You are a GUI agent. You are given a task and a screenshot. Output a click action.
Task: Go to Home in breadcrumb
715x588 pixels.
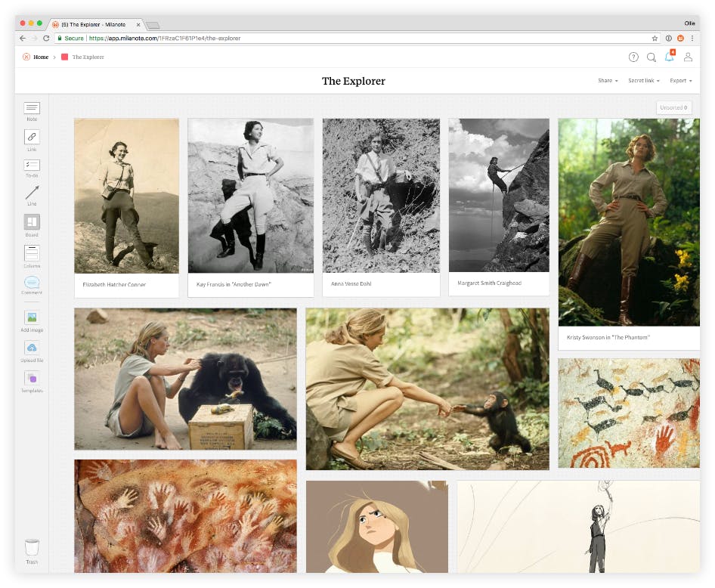tap(41, 57)
